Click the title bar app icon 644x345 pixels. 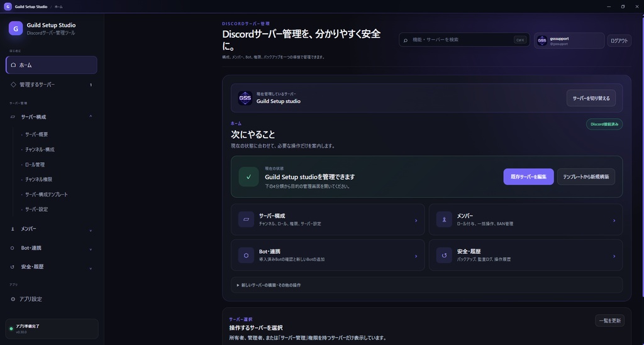click(x=8, y=6)
